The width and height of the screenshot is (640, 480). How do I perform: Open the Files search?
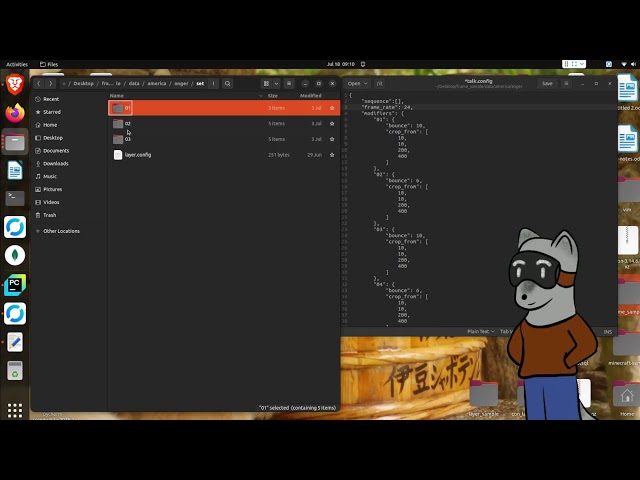pos(227,83)
